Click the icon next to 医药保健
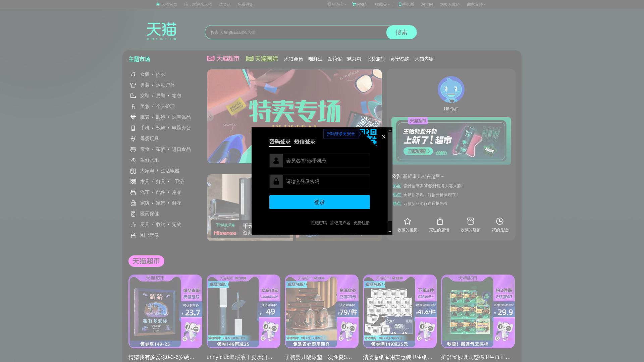 click(x=133, y=214)
